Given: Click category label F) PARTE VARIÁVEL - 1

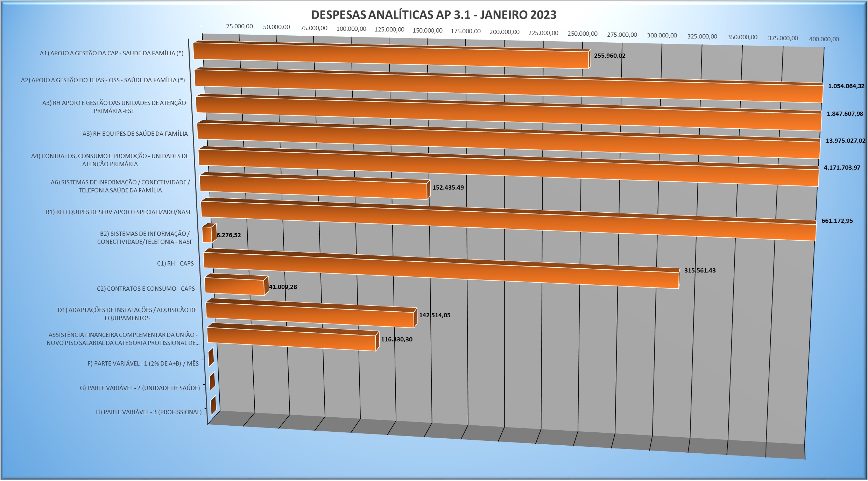Looking at the screenshot, I should click(143, 363).
